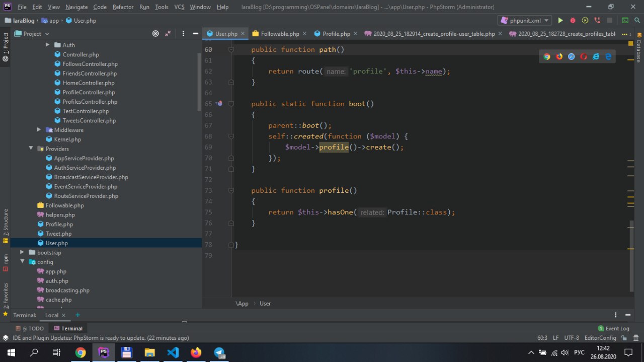Toggle the Database tool window
The width and height of the screenshot is (644, 362).
click(x=638, y=51)
